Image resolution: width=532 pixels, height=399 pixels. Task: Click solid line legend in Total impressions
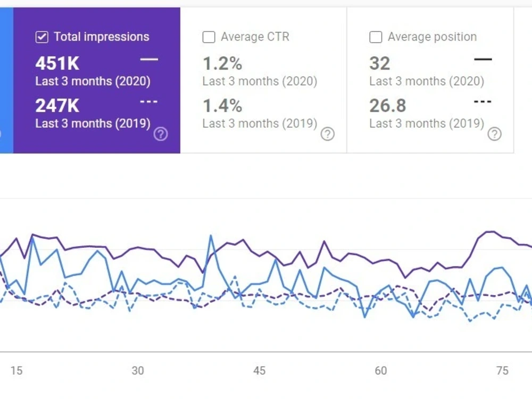tap(149, 60)
